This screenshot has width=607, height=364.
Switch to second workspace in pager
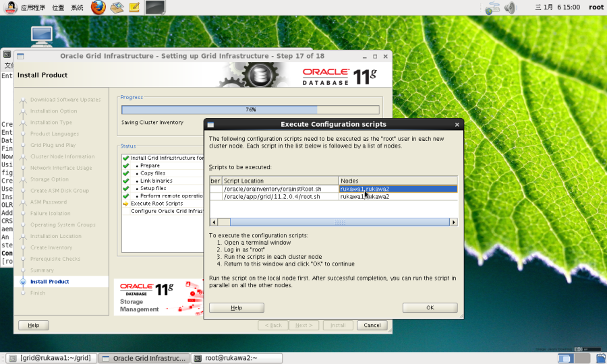pos(582,358)
